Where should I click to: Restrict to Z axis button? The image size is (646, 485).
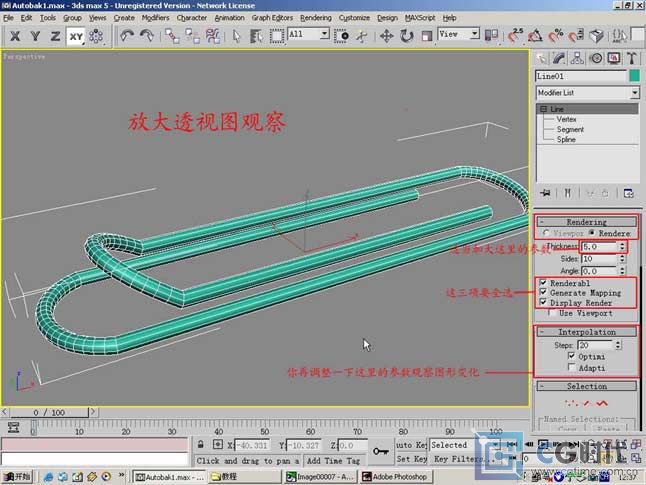pos(55,36)
